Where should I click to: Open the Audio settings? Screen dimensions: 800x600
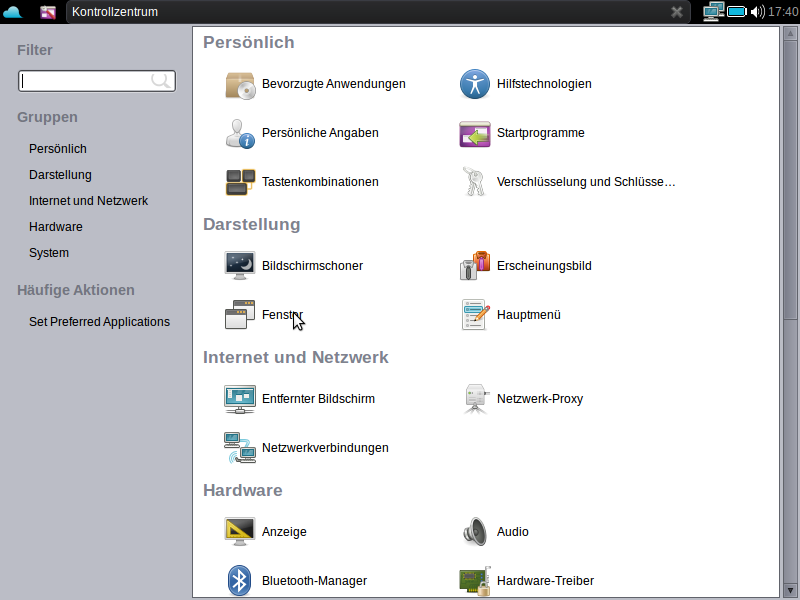click(x=512, y=531)
